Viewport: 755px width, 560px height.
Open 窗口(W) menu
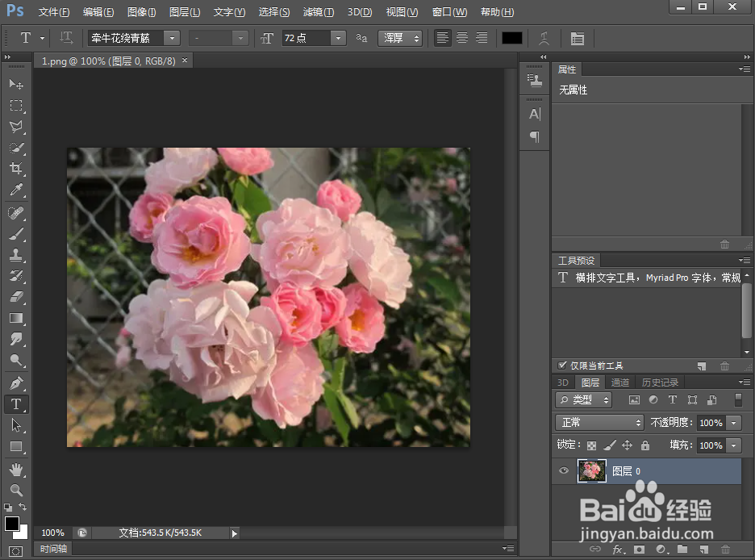coord(449,12)
